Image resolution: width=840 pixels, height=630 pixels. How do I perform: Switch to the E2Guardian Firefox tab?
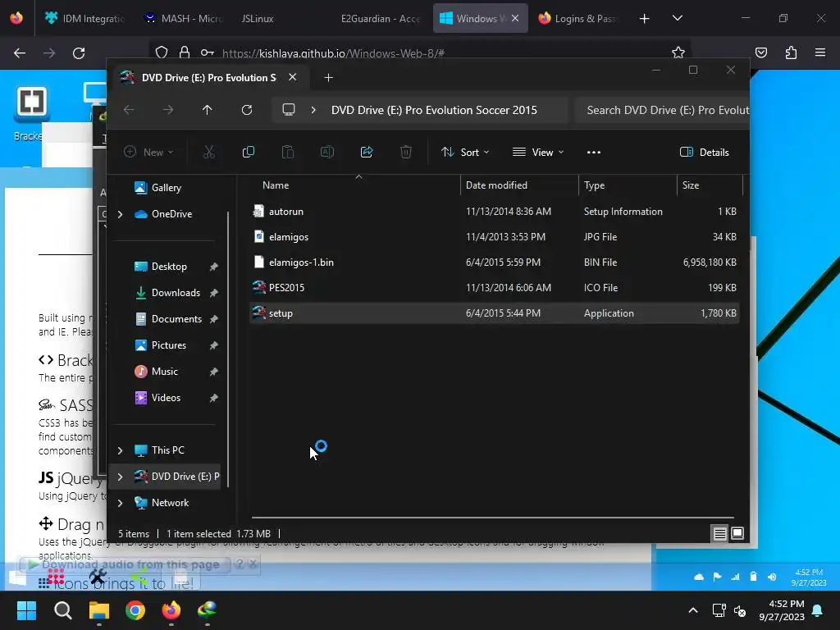coord(381,18)
